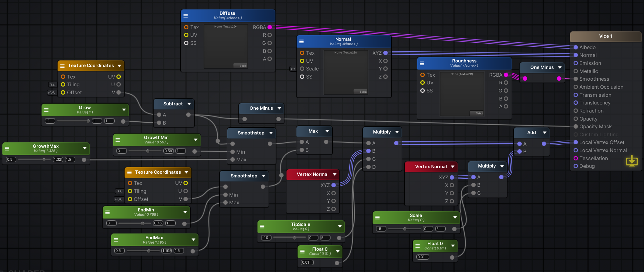644x272 pixels.
Task: Click the Grow node hamburger icon
Action: point(46,110)
